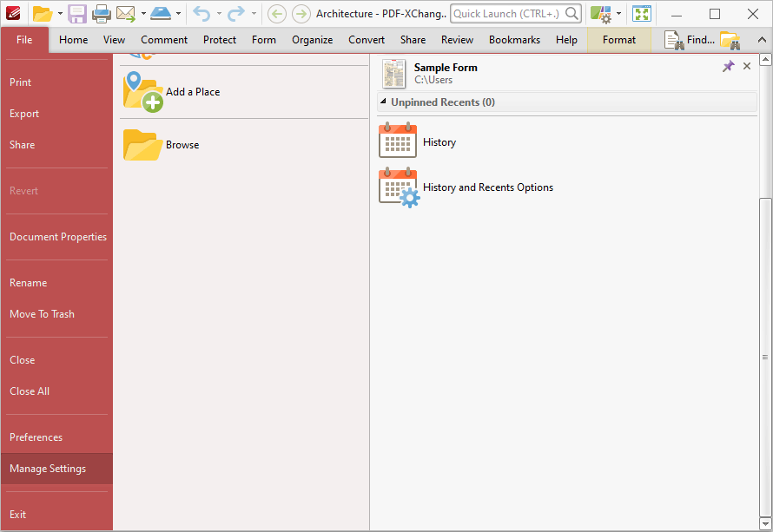
Task: Select the Format contextual tab
Action: tap(619, 40)
